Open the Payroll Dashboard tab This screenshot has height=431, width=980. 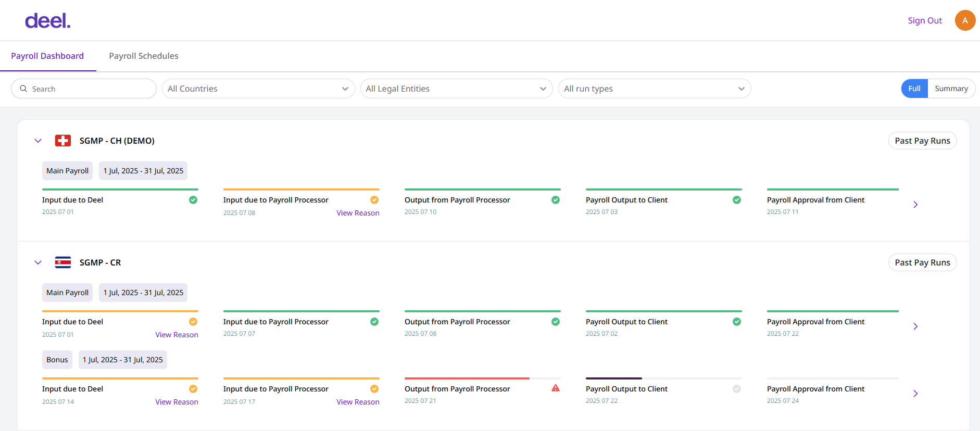(47, 56)
